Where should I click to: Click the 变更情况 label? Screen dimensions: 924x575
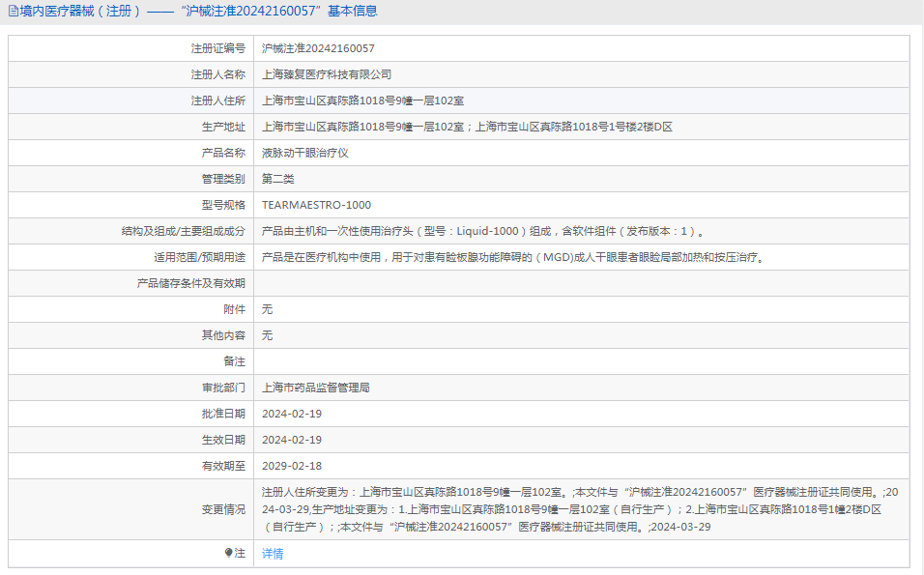tap(223, 509)
